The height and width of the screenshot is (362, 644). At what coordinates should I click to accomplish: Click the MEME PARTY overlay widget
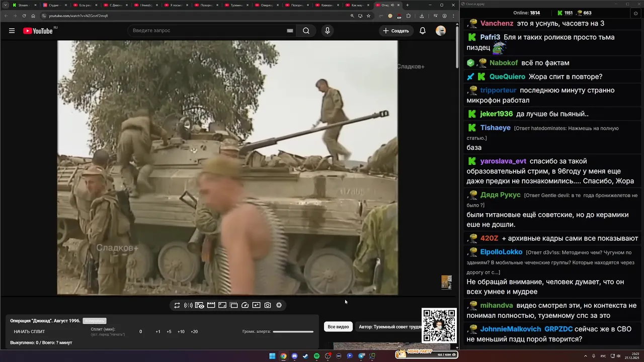coord(426,354)
